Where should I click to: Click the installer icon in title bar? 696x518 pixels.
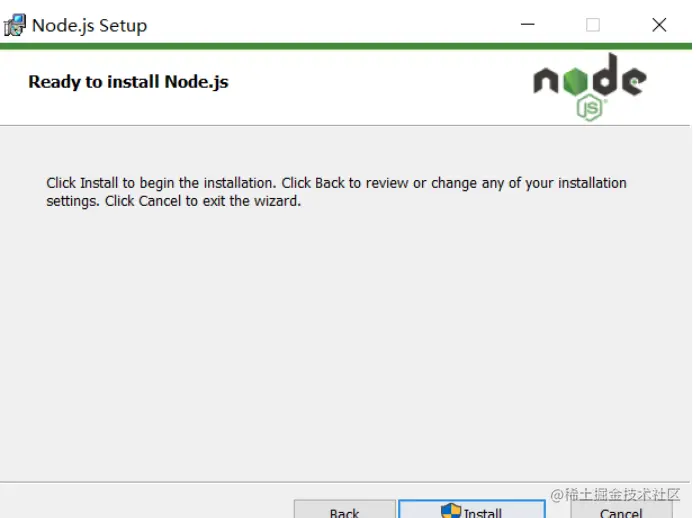point(15,25)
